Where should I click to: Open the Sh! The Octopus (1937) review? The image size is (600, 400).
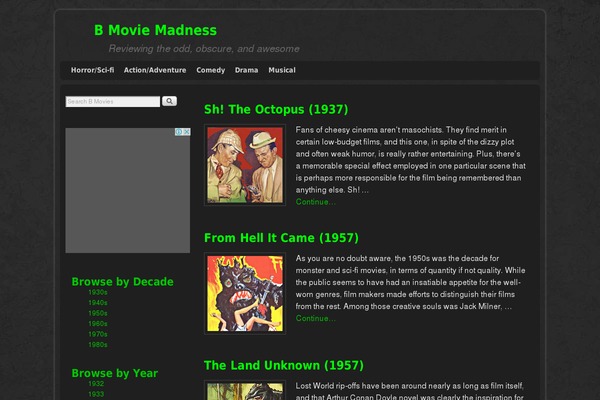276,109
